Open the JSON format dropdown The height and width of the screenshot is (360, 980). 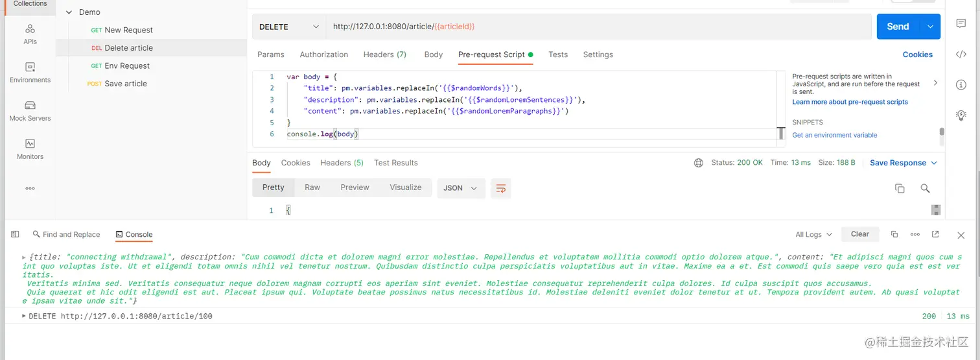[461, 188]
